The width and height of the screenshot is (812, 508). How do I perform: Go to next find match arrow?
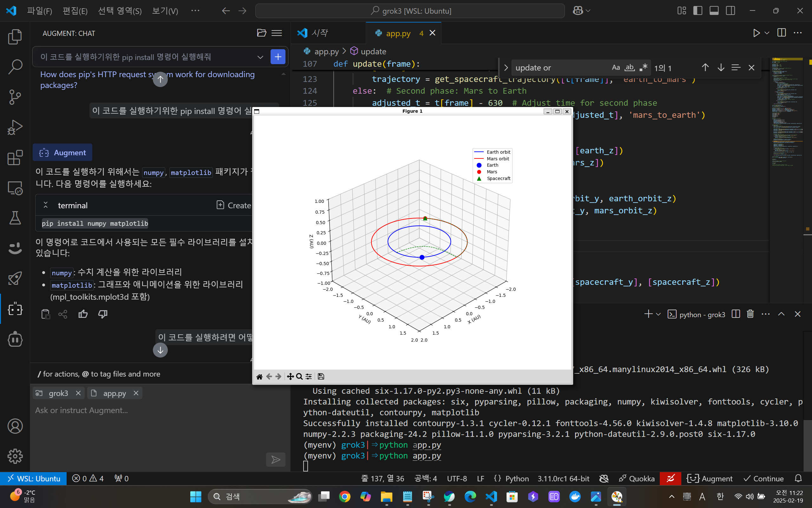[x=721, y=68]
